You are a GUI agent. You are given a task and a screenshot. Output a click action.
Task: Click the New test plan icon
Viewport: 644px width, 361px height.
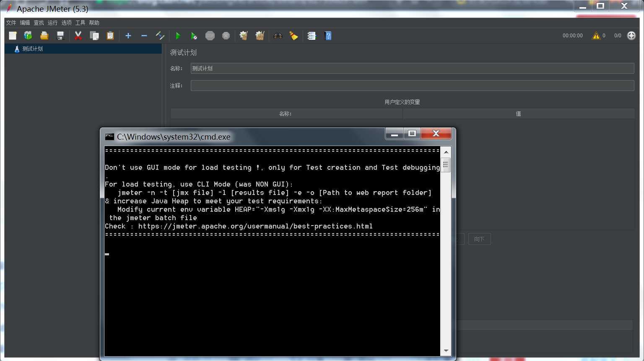click(x=13, y=36)
